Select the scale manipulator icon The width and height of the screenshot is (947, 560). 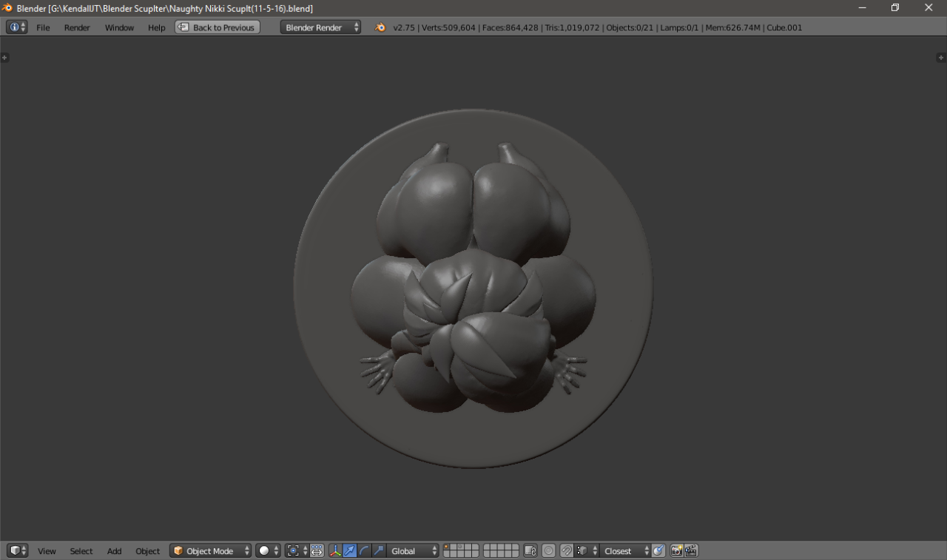379,551
